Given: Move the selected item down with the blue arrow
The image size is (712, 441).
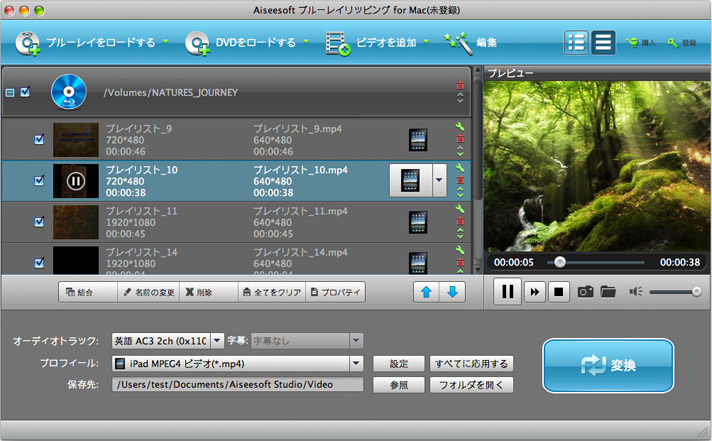Looking at the screenshot, I should (452, 292).
